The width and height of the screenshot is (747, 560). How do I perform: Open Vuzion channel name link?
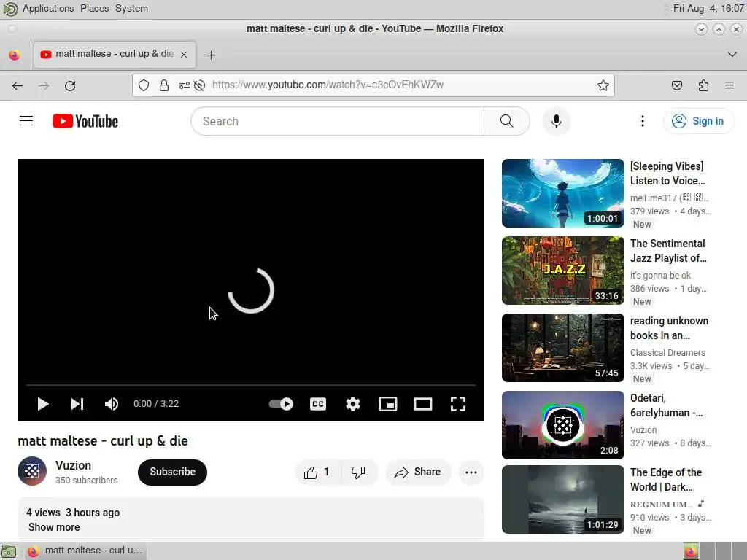pyautogui.click(x=74, y=465)
